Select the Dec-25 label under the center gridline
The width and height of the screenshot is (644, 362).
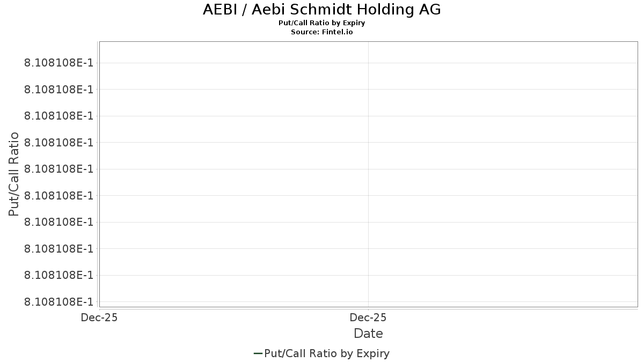(368, 317)
